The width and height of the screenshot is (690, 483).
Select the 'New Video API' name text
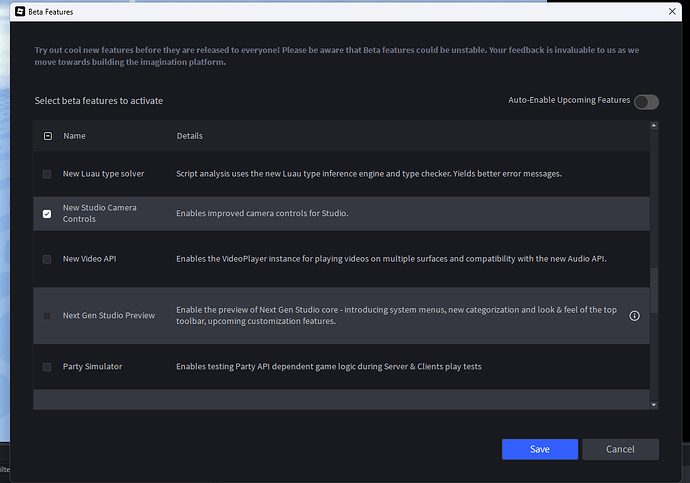point(89,259)
